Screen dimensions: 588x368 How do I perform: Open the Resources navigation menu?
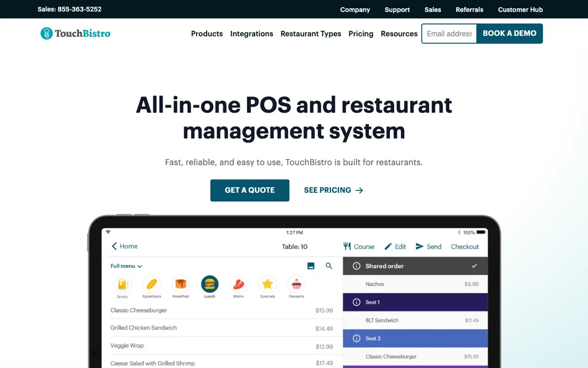tap(399, 34)
